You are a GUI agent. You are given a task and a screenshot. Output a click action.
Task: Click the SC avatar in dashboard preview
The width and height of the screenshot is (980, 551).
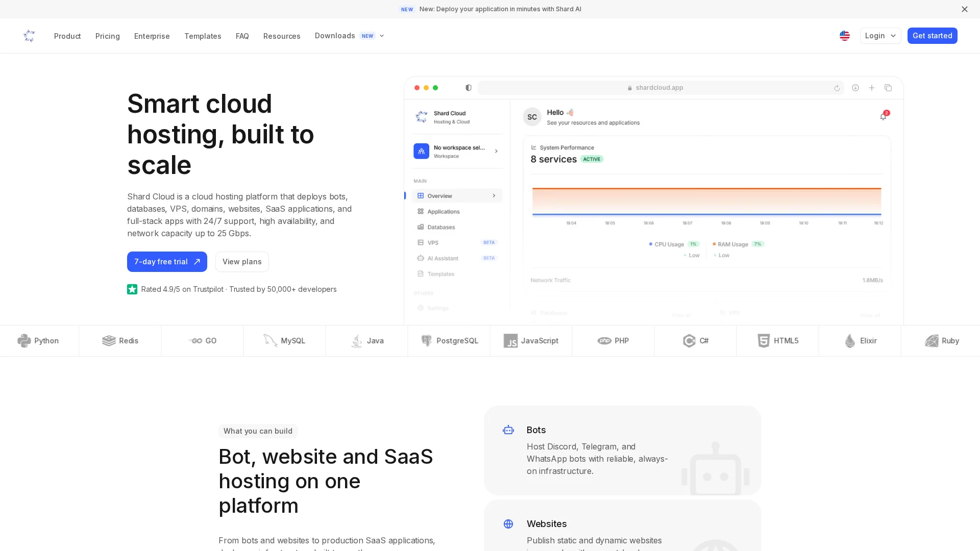532,117
